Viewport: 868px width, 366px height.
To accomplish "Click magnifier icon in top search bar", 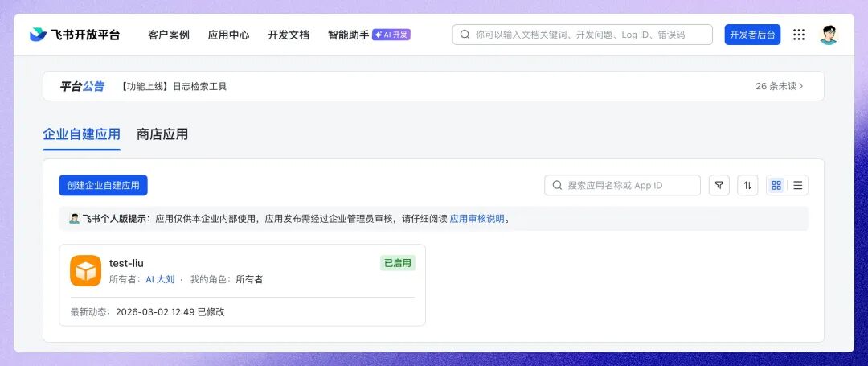I will pyautogui.click(x=465, y=35).
